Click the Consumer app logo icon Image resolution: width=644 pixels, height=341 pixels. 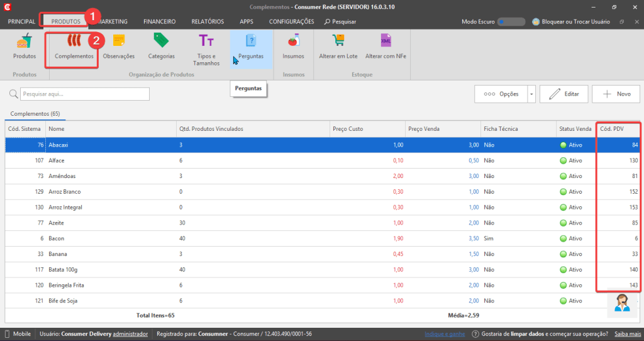click(x=8, y=7)
